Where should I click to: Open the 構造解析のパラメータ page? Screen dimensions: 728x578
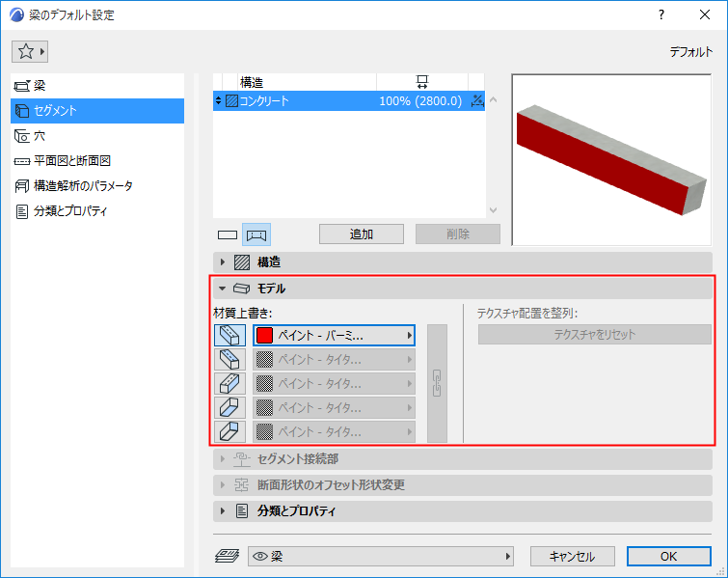tap(97, 186)
